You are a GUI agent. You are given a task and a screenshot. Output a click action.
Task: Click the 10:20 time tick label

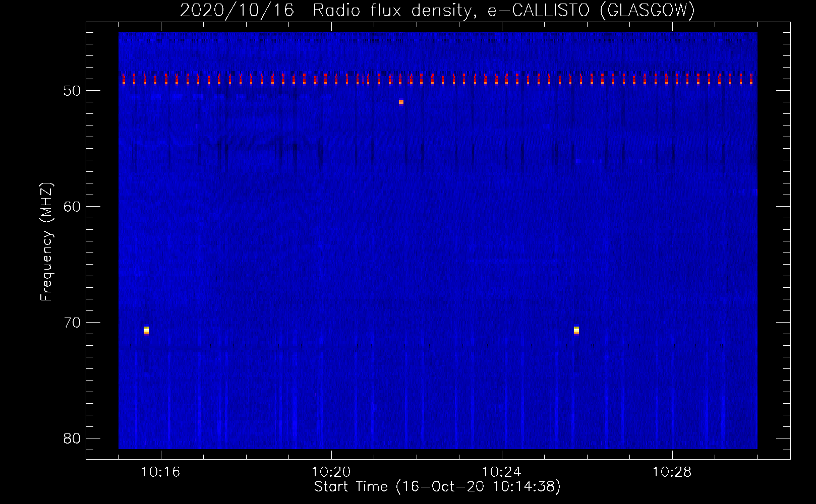click(x=331, y=472)
